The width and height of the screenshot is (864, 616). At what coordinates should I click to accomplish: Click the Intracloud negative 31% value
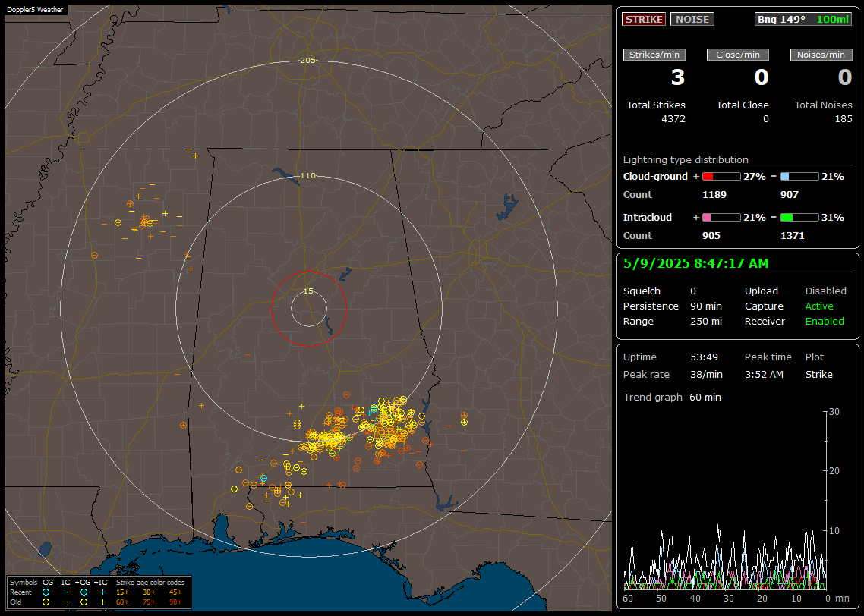click(x=833, y=218)
